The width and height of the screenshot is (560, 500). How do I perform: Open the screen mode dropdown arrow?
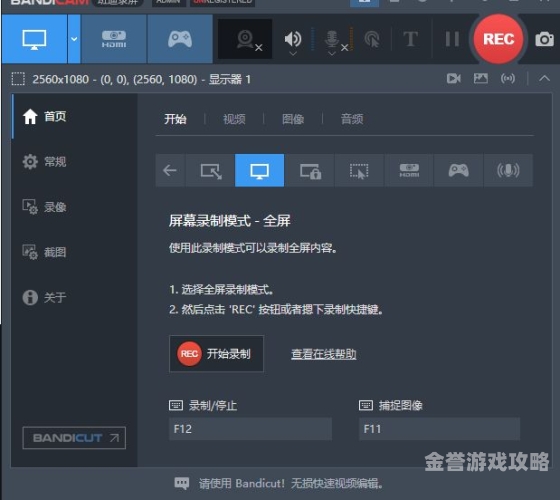point(74,39)
